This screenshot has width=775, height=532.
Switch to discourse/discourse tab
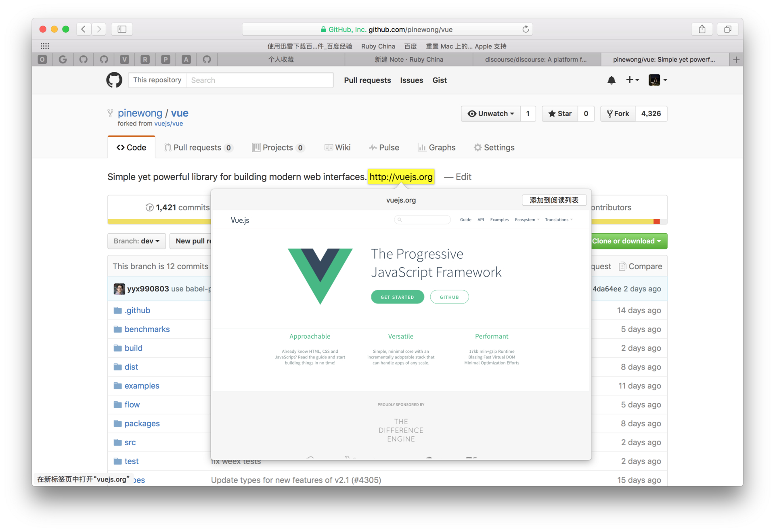coord(537,59)
